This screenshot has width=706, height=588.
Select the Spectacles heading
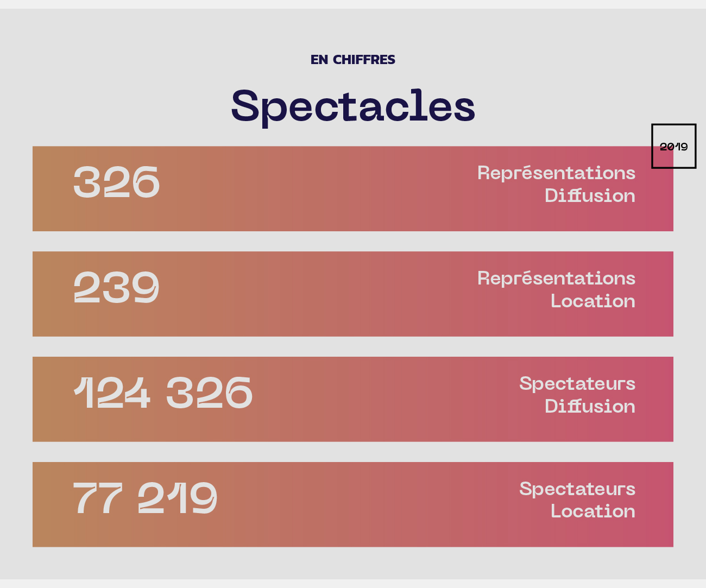coord(353,107)
